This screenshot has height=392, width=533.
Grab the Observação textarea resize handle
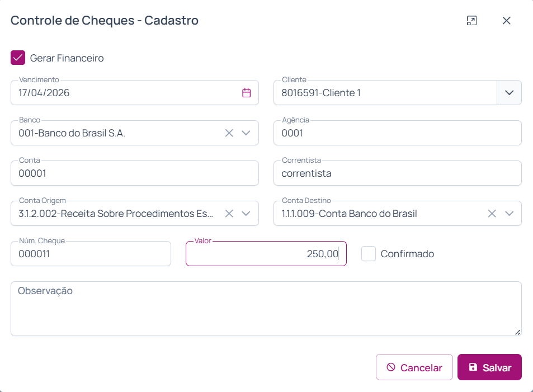[x=517, y=332]
